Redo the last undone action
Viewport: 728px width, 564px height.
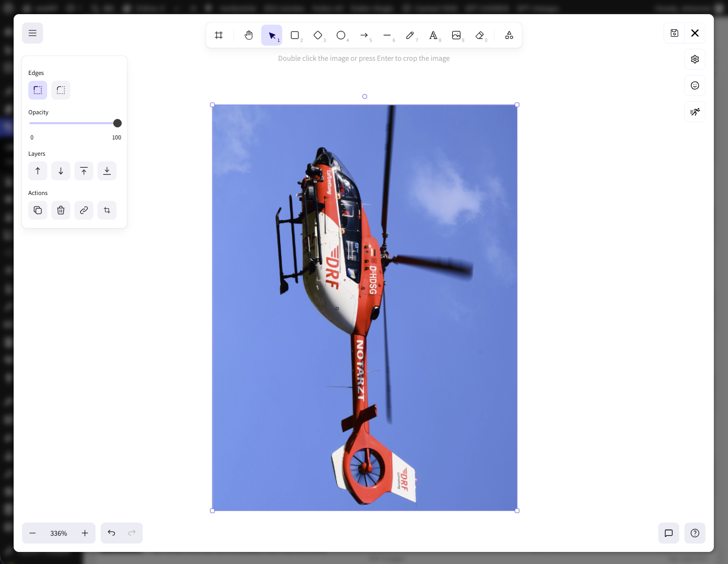[132, 533]
